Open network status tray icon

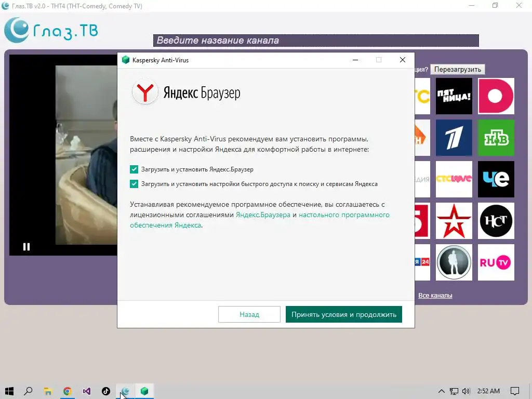pos(454,391)
